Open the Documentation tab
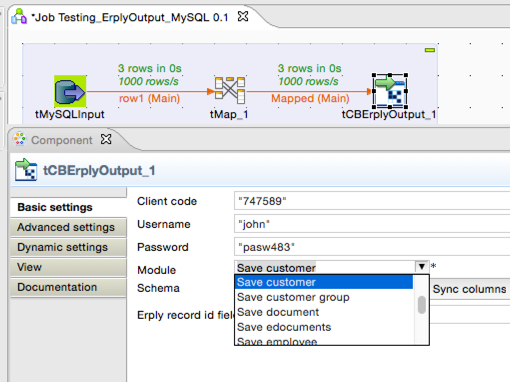 coord(68,287)
